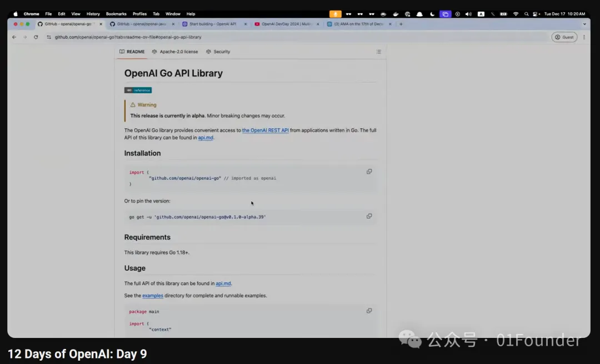Switch to the OpenAI DevDay 2024 tab
This screenshot has width=600, height=364.
point(286,24)
